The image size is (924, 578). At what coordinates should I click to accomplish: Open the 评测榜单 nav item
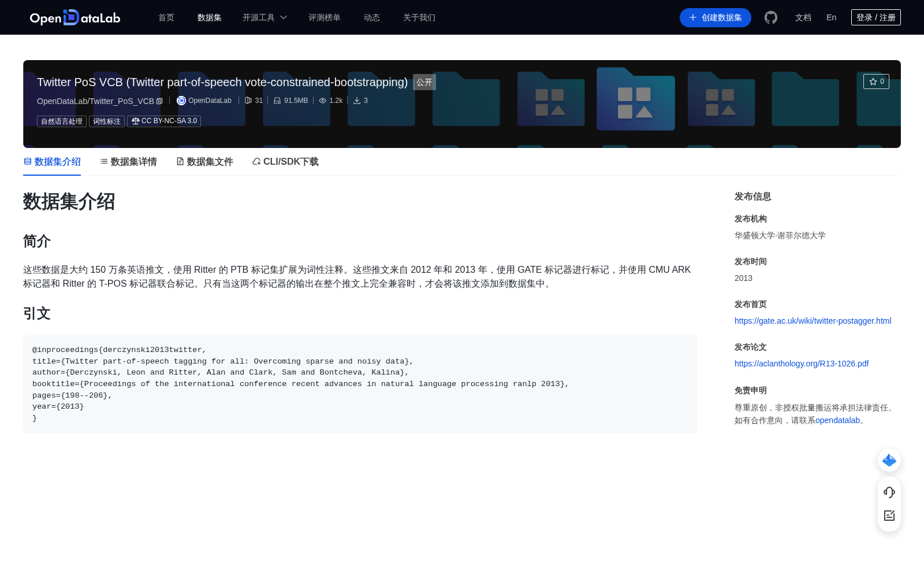(x=325, y=17)
